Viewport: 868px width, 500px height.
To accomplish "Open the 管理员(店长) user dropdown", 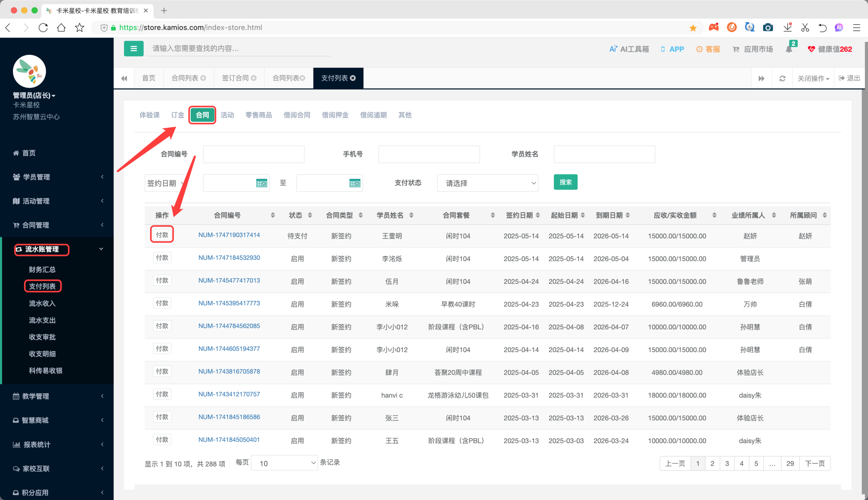I will click(34, 95).
